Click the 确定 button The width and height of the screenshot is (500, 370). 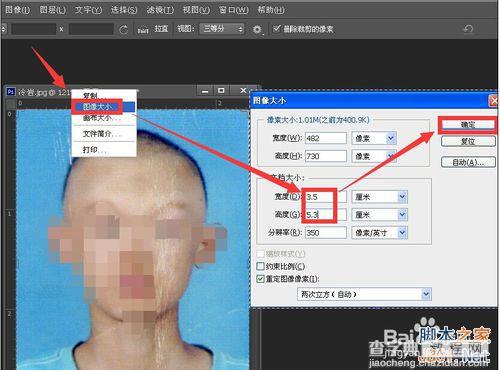pos(468,125)
